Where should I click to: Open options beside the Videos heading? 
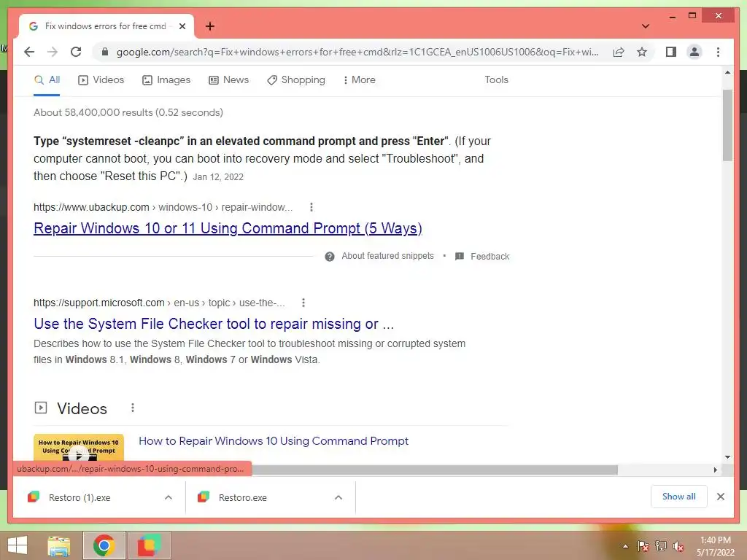[x=133, y=408]
